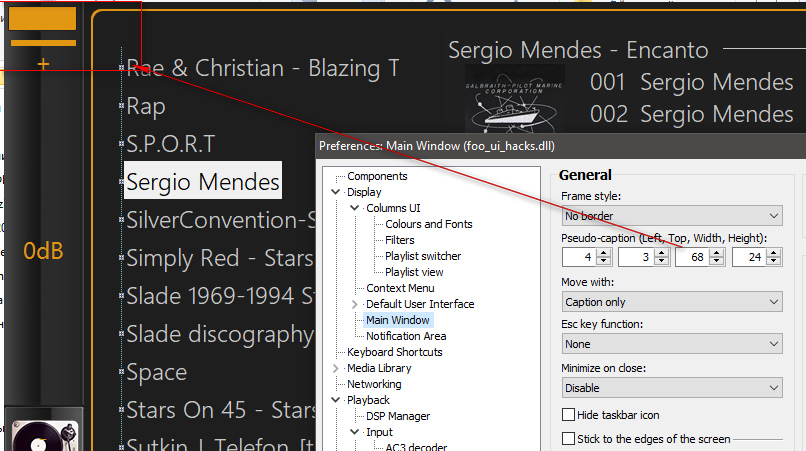Collapse the Columns UI tree node
The height and width of the screenshot is (451, 806).
pyautogui.click(x=355, y=208)
